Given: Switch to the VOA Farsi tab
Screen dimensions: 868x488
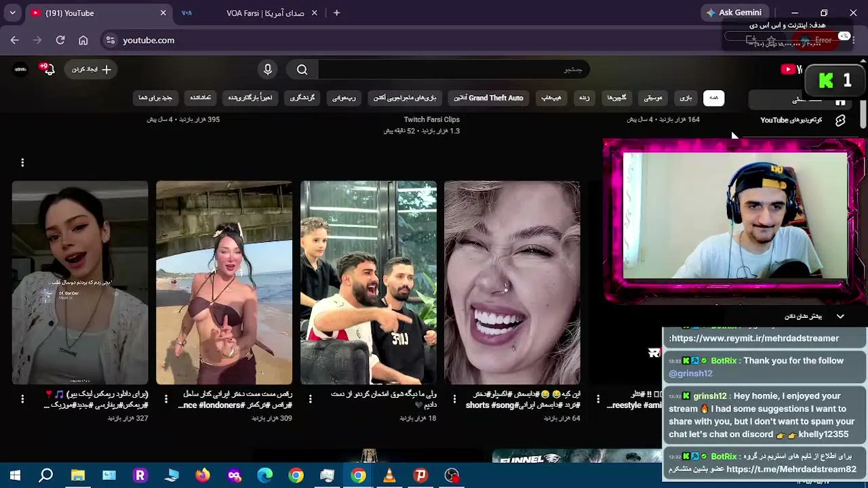Looking at the screenshot, I should tap(251, 13).
